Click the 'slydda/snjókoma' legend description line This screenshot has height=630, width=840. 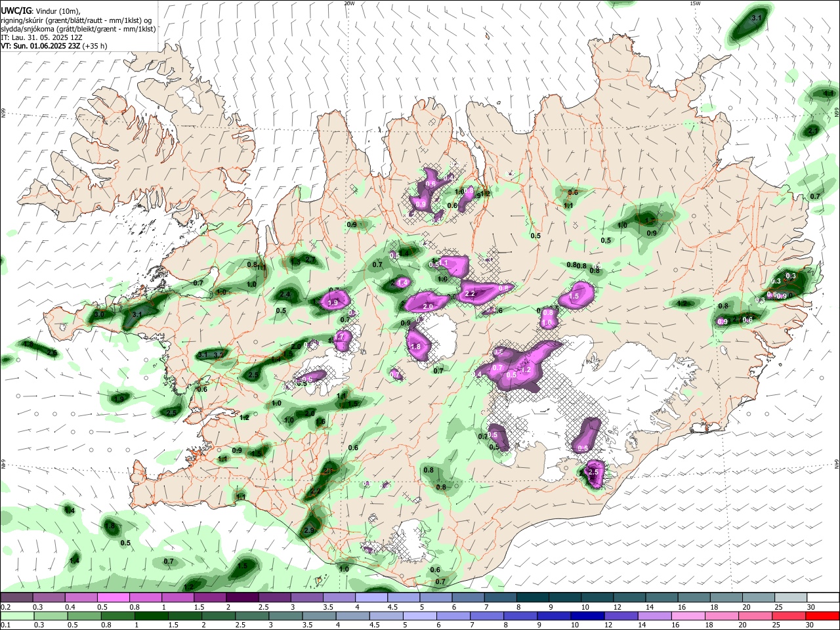click(78, 29)
